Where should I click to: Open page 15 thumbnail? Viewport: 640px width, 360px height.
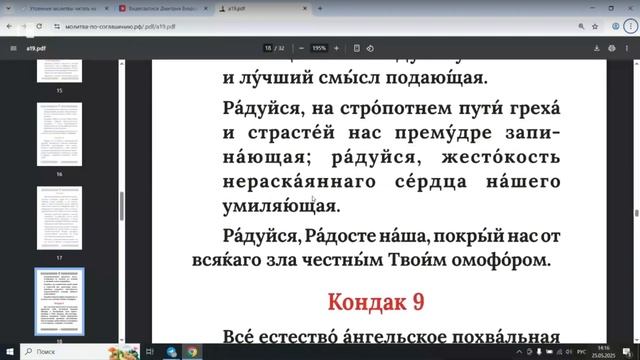(x=60, y=71)
